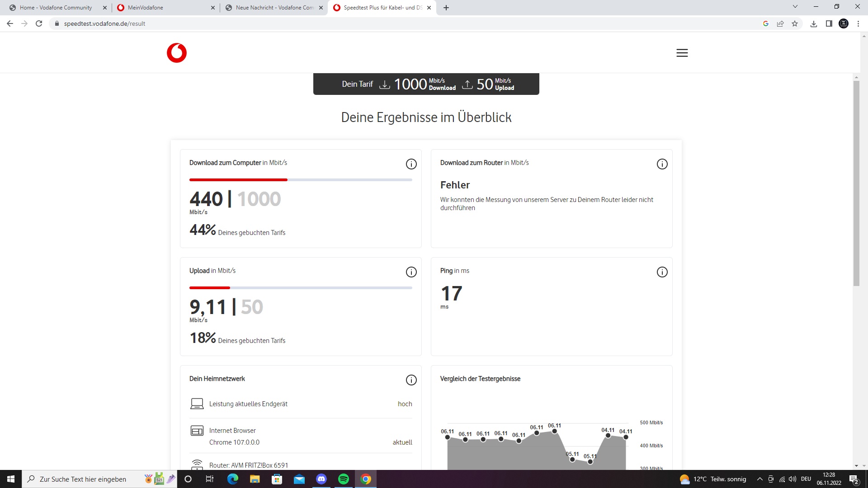This screenshot has height=488, width=868.
Task: Open Chrome's tab search dropdown arrow
Action: (x=795, y=7)
